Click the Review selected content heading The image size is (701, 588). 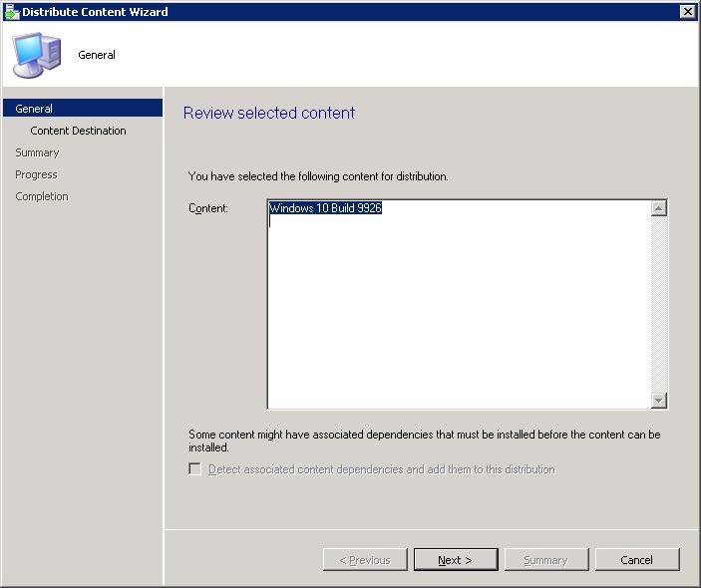coord(269,114)
